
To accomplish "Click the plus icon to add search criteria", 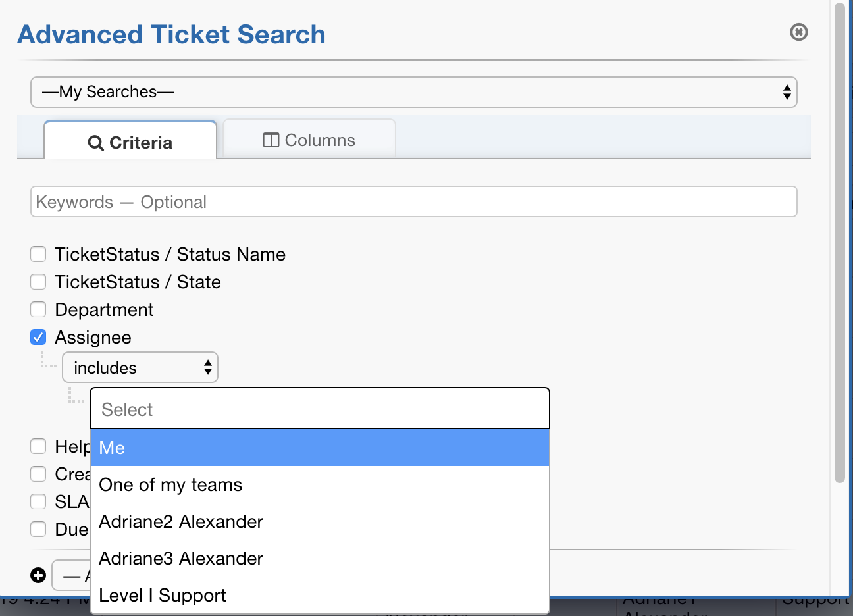I will [x=38, y=575].
